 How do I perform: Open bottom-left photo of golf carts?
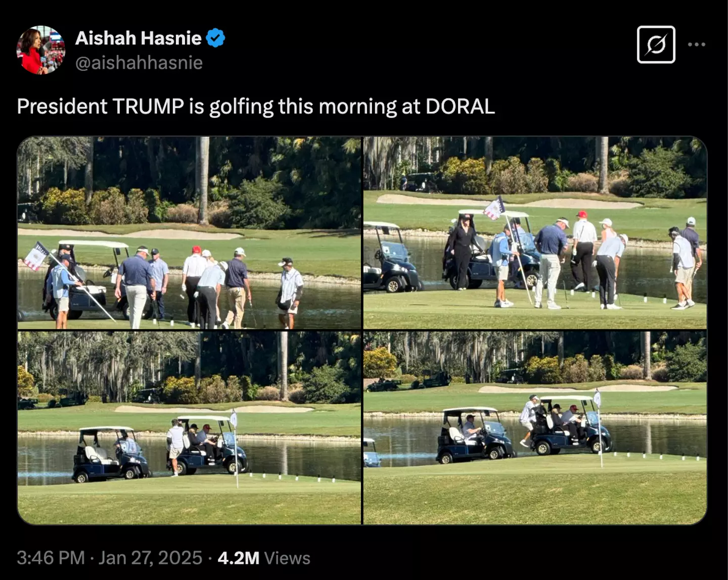[x=189, y=428]
